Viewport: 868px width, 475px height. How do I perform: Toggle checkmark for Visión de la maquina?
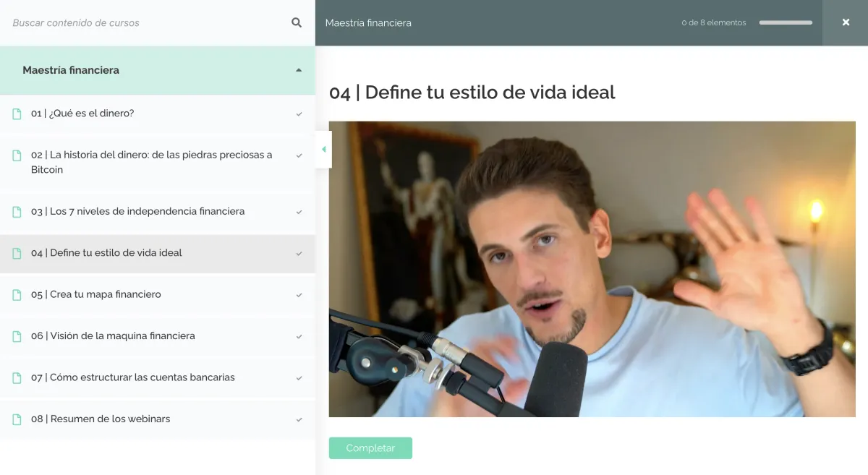[x=299, y=336]
